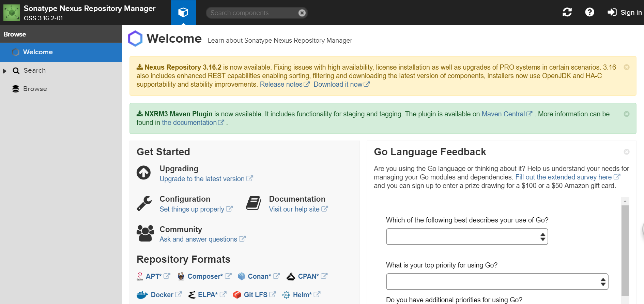Click the Docker whale icon
The height and width of the screenshot is (304, 644).
click(142, 295)
